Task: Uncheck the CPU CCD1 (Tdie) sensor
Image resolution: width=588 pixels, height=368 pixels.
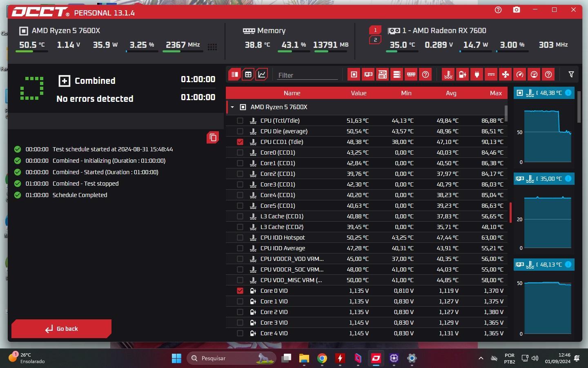Action: (240, 142)
